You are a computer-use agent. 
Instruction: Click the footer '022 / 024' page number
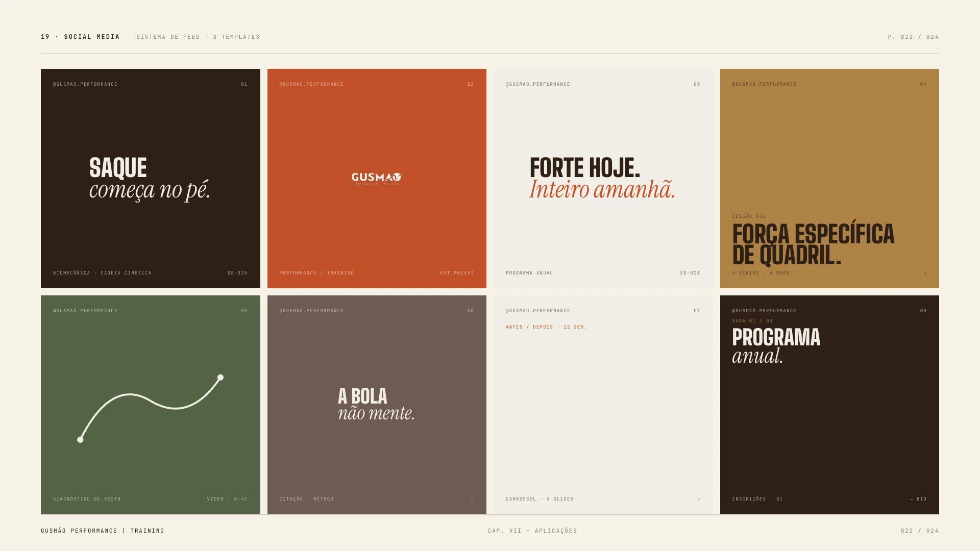click(920, 531)
